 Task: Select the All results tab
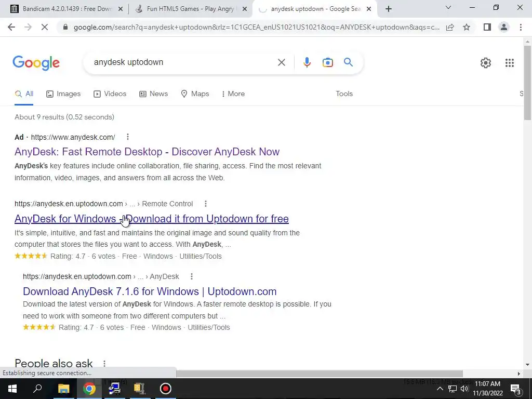(x=24, y=94)
